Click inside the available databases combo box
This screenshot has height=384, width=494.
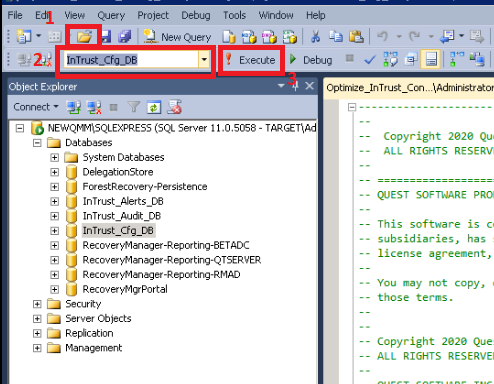tap(131, 60)
